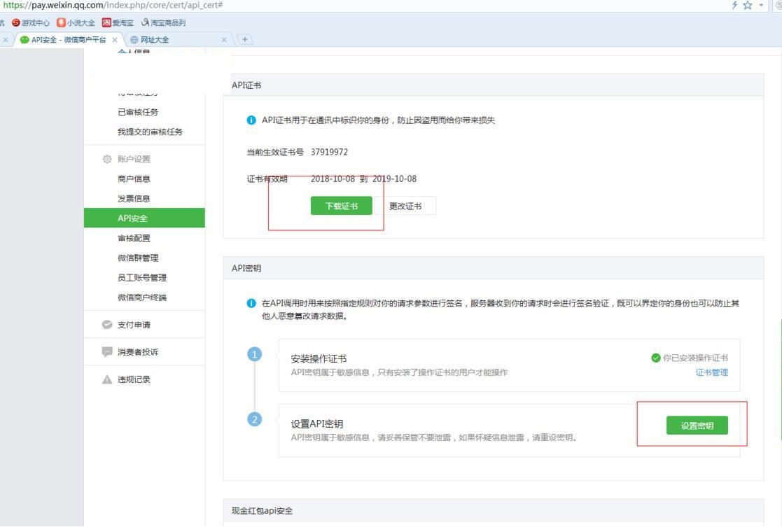Click the 消费者投诉 speech bubble icon

coord(107,351)
